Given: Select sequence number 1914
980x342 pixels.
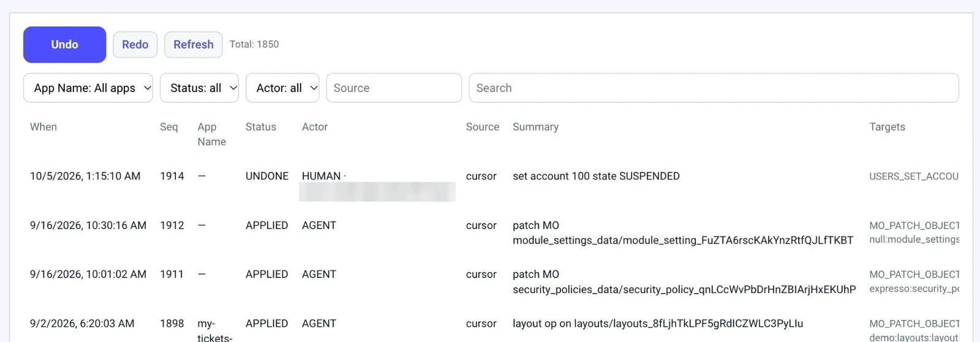Looking at the screenshot, I should pyautogui.click(x=172, y=176).
